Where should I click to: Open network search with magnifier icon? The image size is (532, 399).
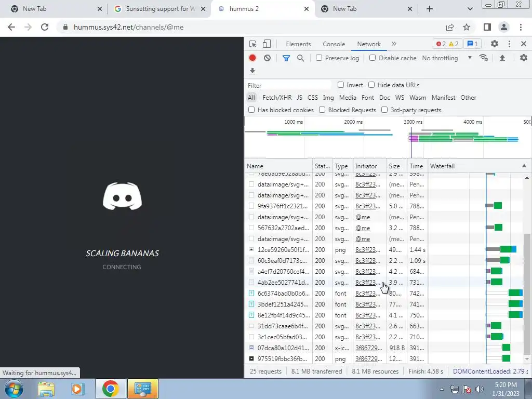point(301,58)
